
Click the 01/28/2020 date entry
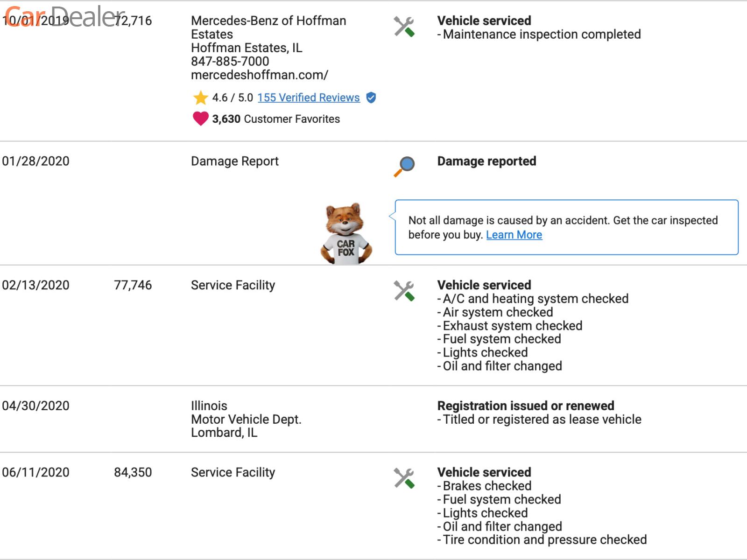coord(35,161)
